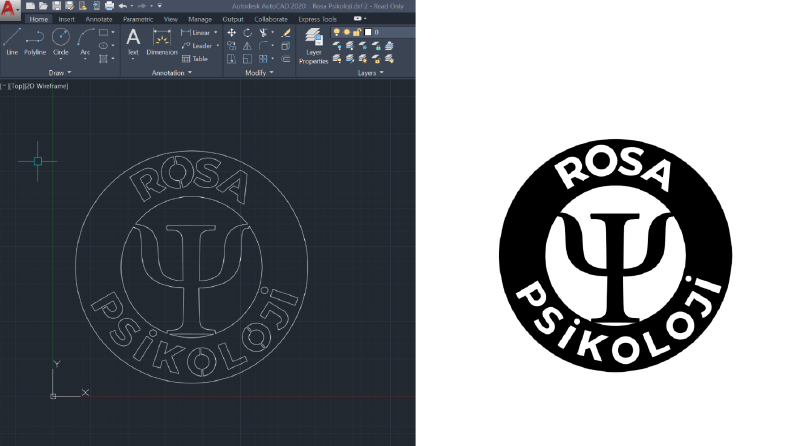Click the Copy tool icon

pyautogui.click(x=232, y=46)
